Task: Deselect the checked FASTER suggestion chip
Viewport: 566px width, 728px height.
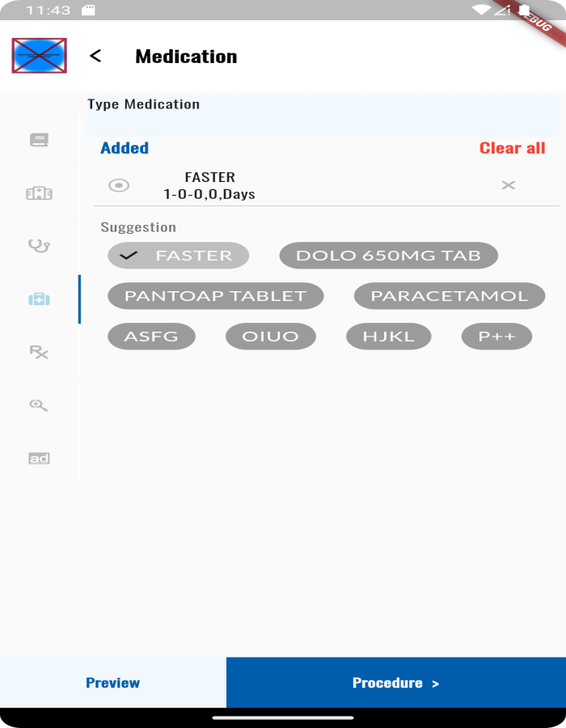Action: point(178,255)
